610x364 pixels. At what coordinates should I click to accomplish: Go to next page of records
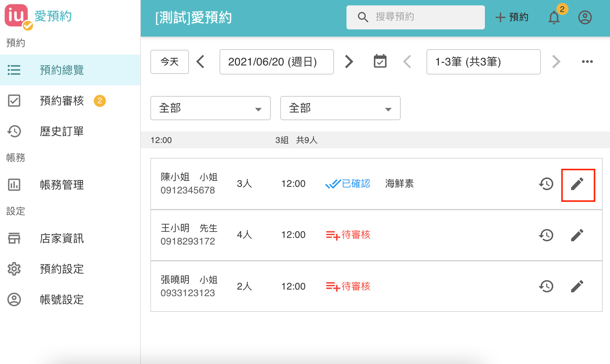556,62
